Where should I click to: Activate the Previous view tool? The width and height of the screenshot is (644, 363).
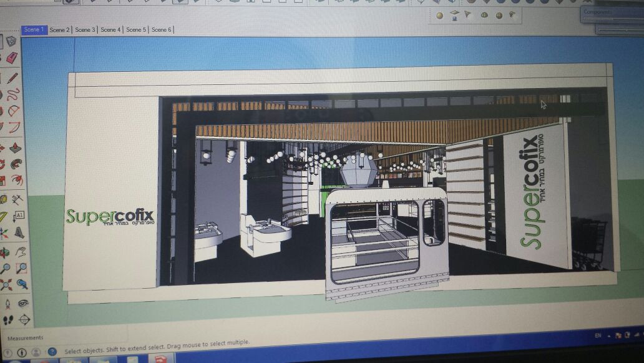tap(22, 284)
